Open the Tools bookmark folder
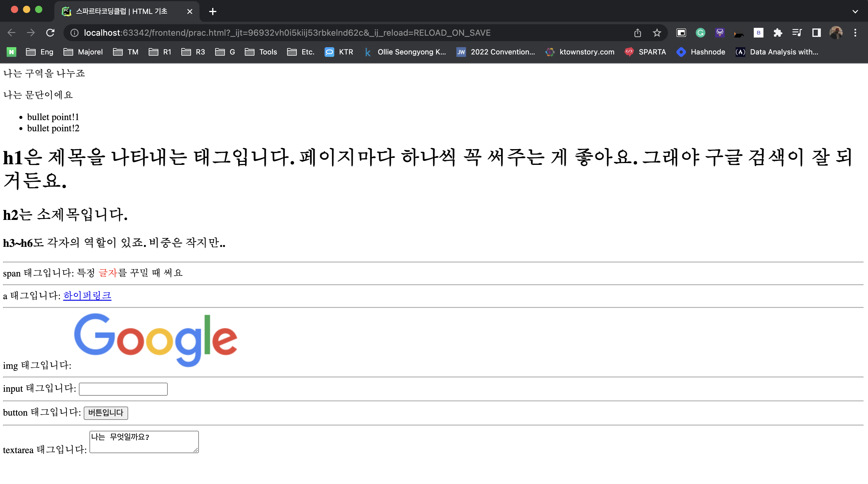 261,52
